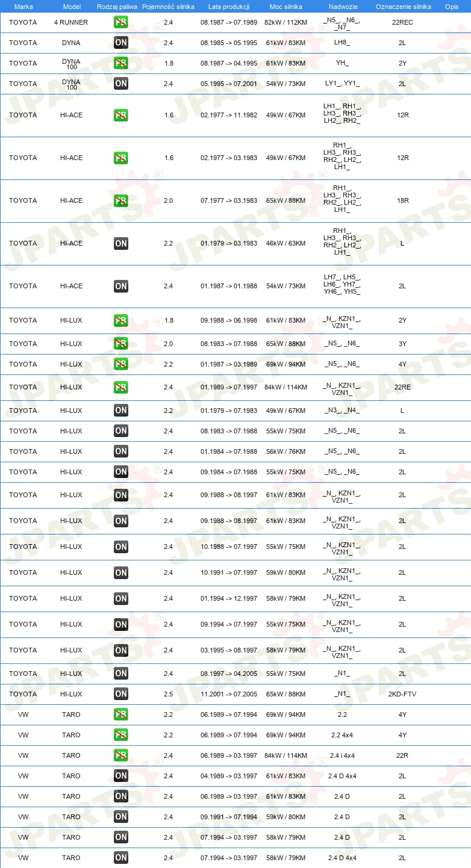Click the petrol icon in the HI-LUX 22RE row

point(121,387)
